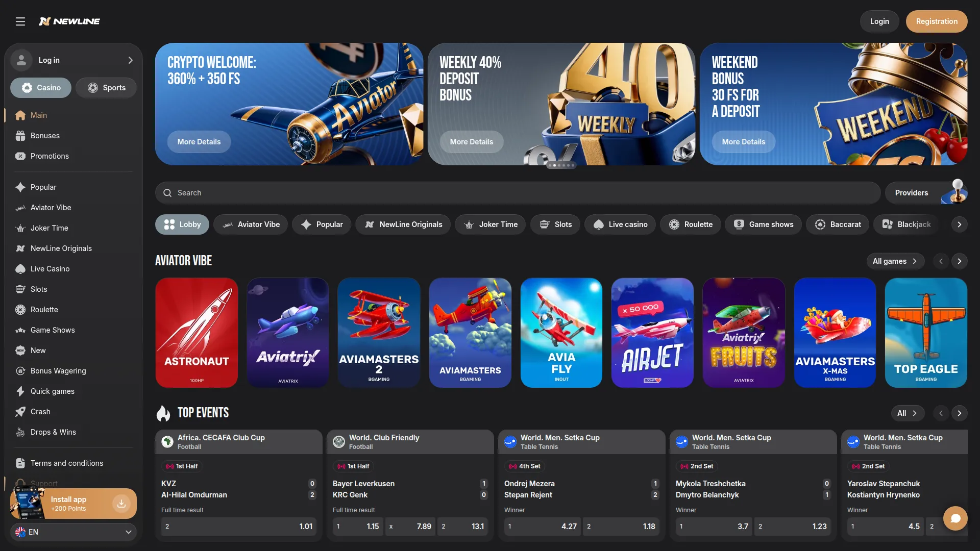Open the Providers button

pos(926,193)
